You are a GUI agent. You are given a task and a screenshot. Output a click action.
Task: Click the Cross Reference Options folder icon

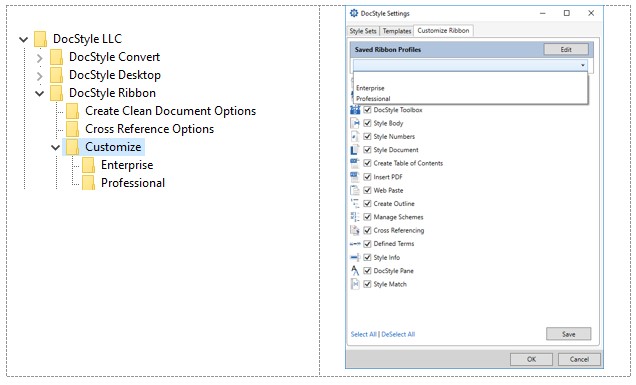coord(73,129)
